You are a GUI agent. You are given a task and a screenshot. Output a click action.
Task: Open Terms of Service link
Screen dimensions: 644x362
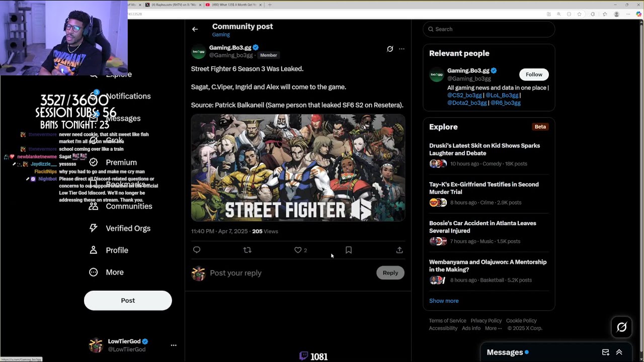tap(447, 321)
